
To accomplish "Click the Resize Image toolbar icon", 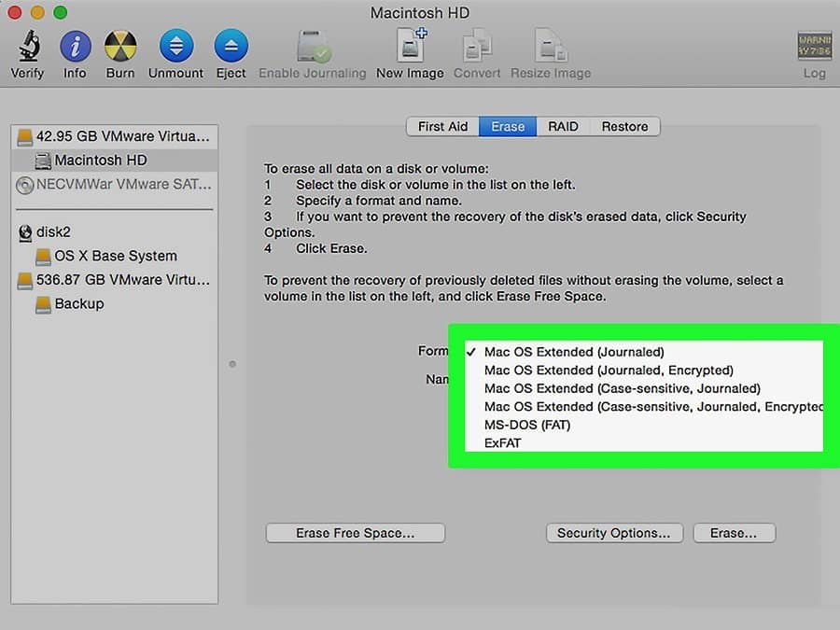I will pos(550,45).
